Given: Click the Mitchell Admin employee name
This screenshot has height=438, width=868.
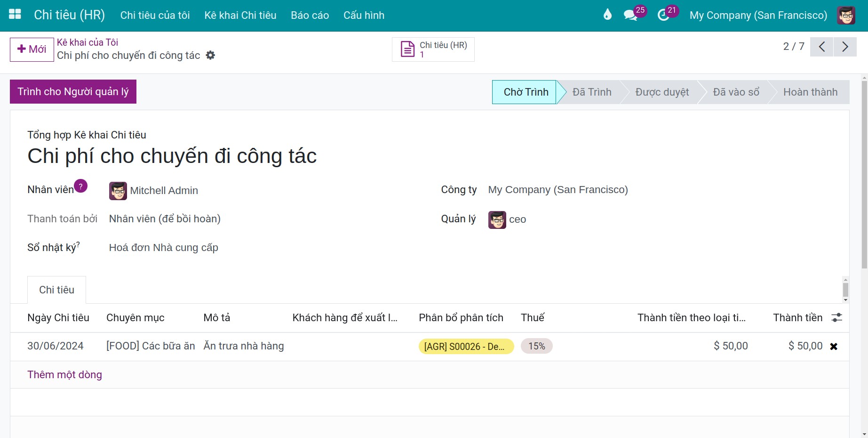Looking at the screenshot, I should [x=164, y=191].
